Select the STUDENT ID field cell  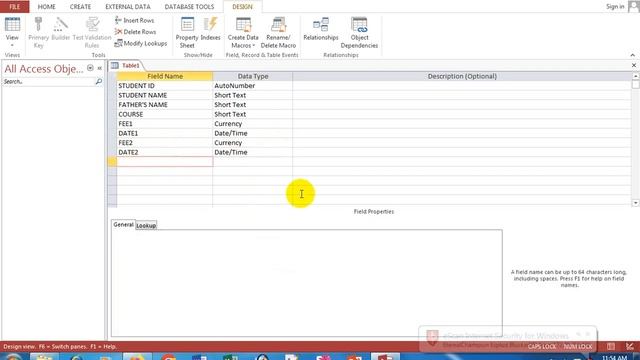coord(164,86)
